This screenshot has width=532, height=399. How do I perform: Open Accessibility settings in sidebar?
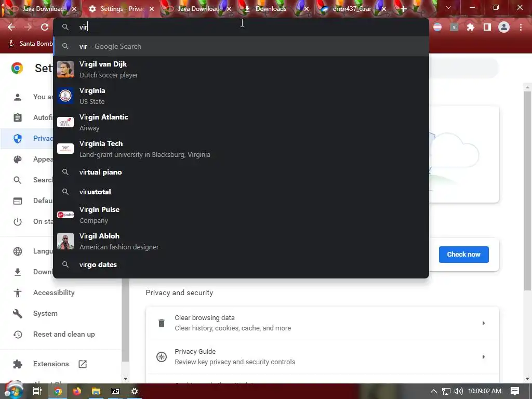[54, 292]
